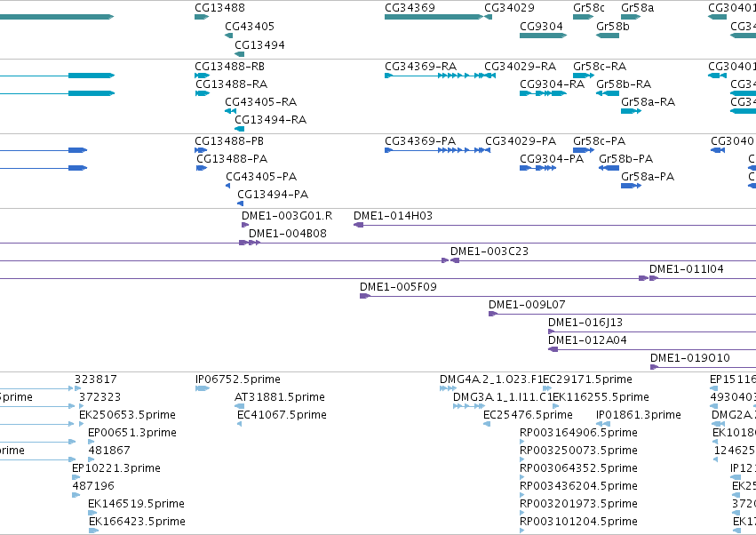Click the AT31881.5prime EST label
The height and width of the screenshot is (535, 756).
coord(280,397)
